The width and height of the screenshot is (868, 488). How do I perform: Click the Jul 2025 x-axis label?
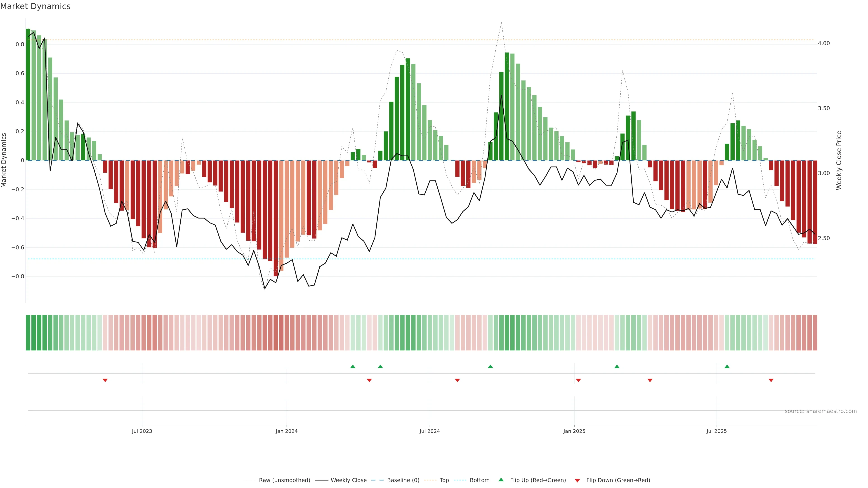pyautogui.click(x=716, y=431)
